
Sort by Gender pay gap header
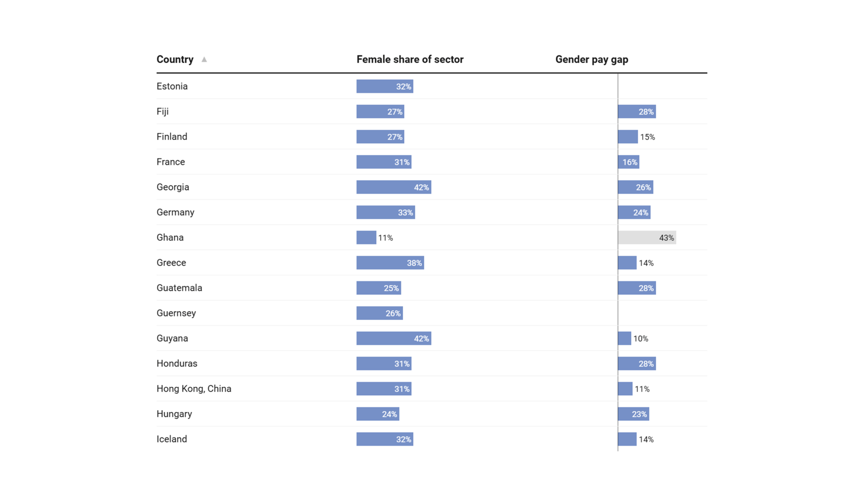click(592, 60)
